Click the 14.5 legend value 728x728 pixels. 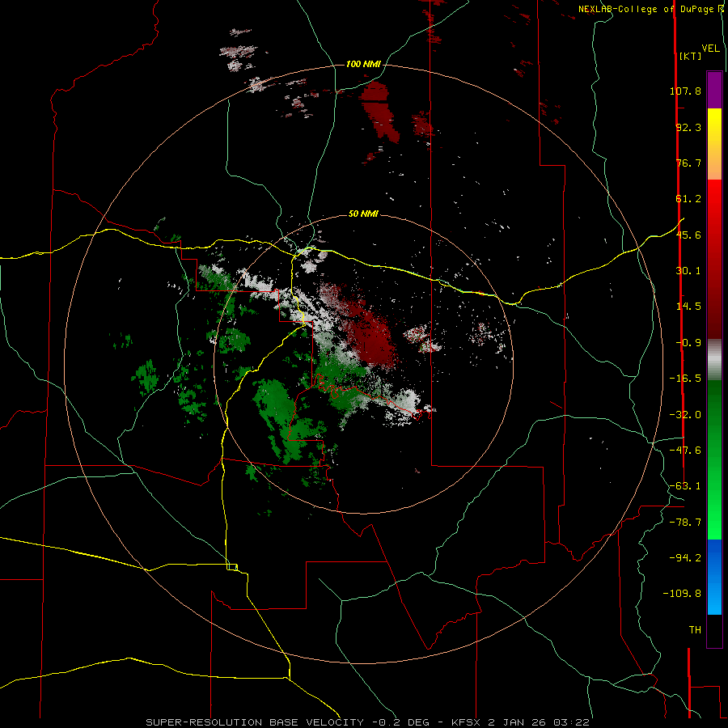click(688, 307)
